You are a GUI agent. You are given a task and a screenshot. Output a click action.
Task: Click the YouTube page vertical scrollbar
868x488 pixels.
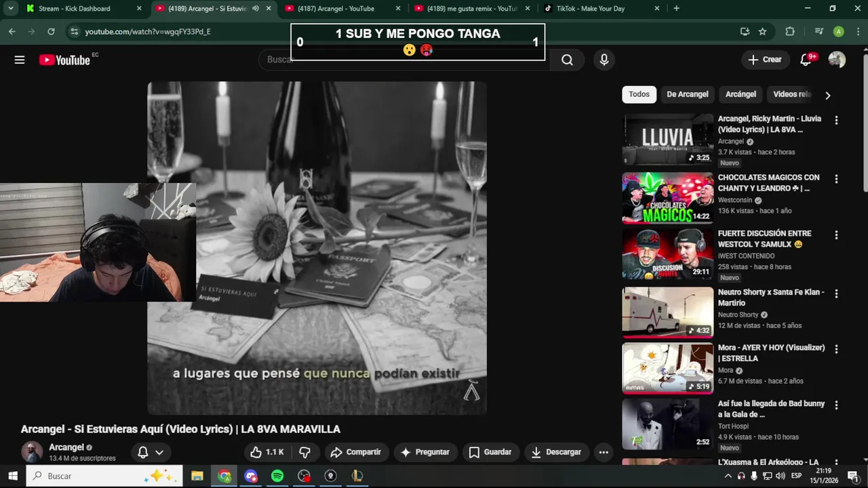click(864, 122)
